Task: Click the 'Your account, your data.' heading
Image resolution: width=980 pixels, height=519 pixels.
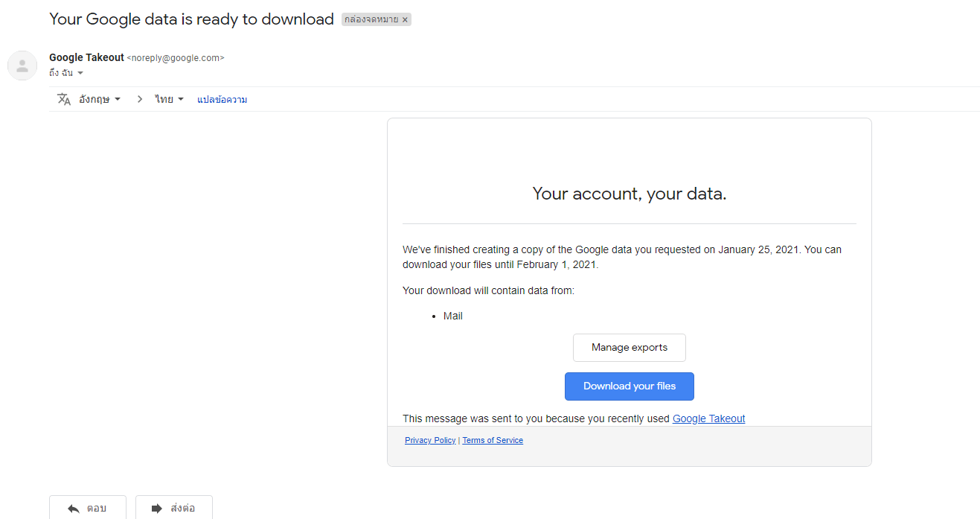Action: [630, 194]
